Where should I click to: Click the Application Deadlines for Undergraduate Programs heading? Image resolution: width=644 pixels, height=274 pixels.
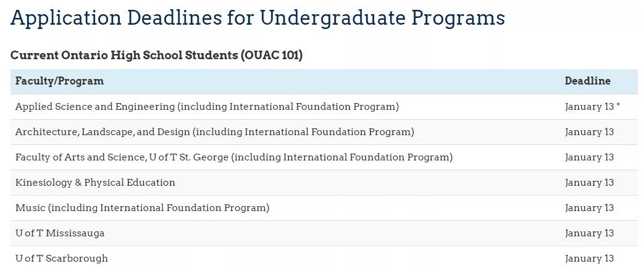(x=257, y=18)
